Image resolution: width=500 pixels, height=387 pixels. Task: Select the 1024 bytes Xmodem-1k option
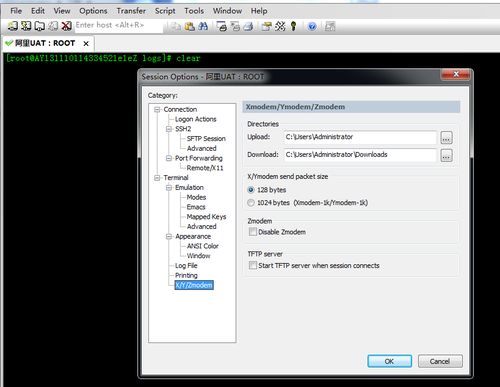click(x=251, y=202)
